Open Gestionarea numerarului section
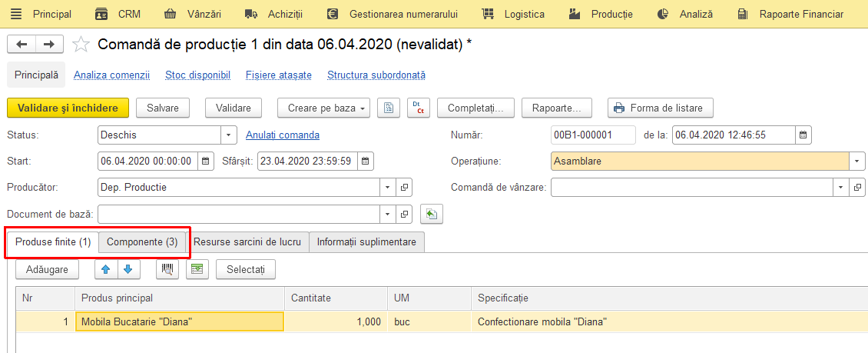This screenshot has width=868, height=353. point(392,14)
